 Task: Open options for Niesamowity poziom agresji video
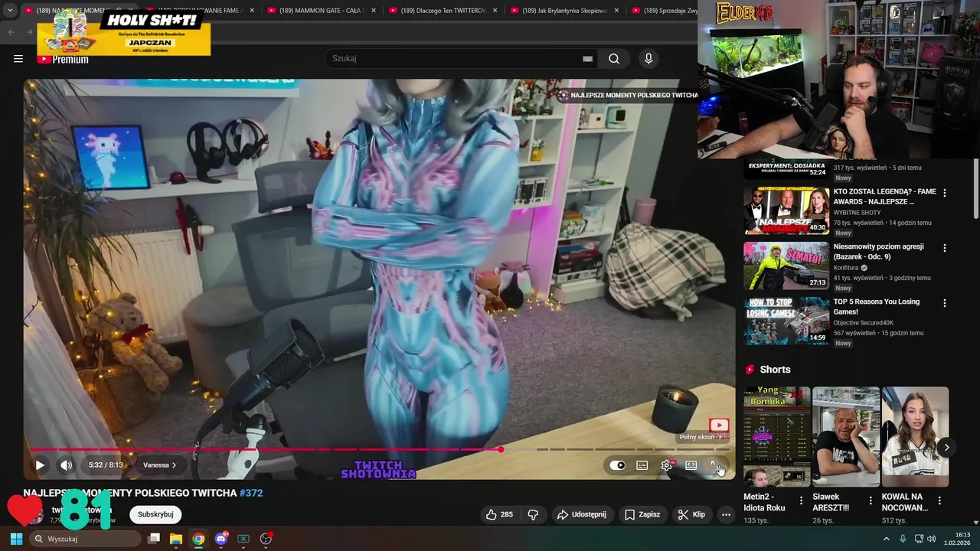(944, 248)
